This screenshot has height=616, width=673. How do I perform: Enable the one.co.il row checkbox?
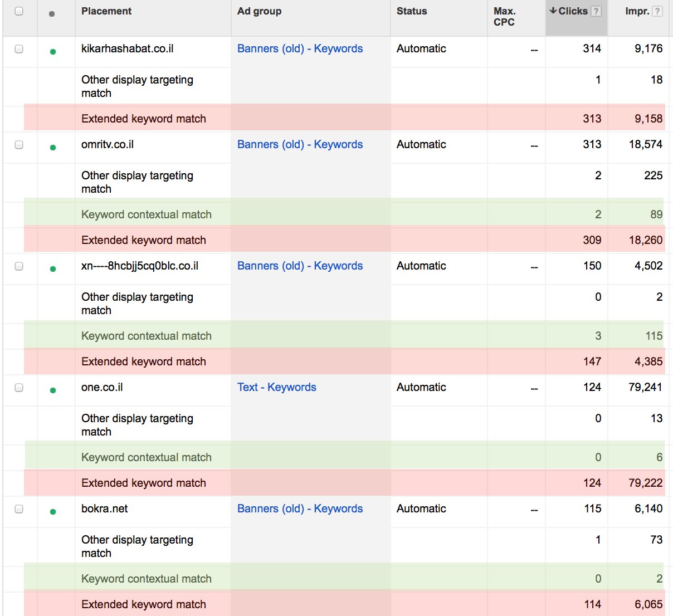[19, 388]
